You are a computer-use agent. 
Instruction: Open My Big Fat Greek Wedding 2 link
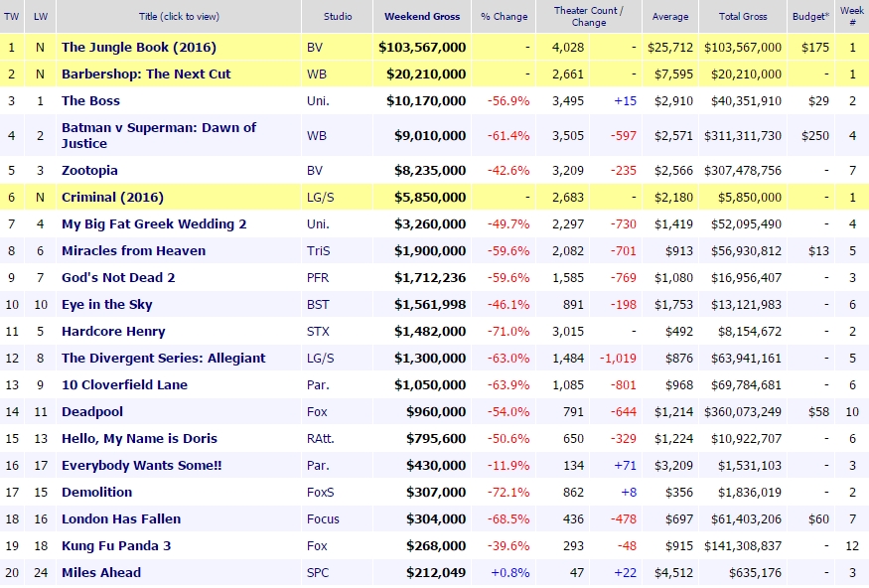154,223
